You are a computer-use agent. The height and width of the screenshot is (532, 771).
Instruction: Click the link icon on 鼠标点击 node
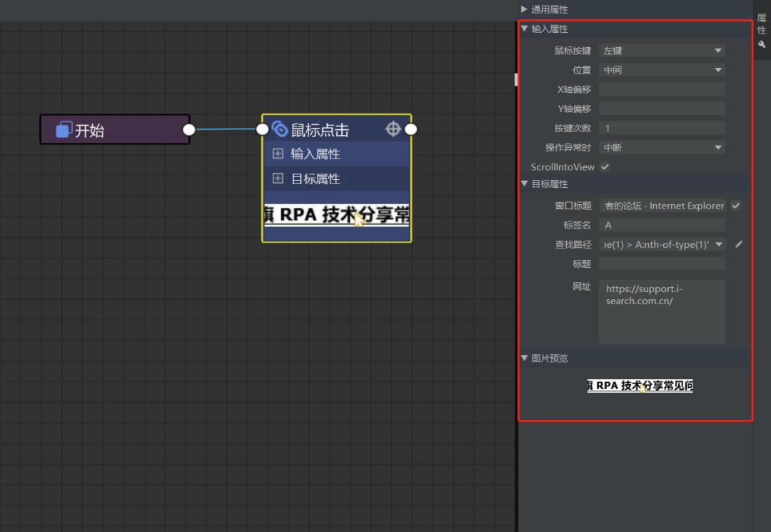tap(280, 129)
